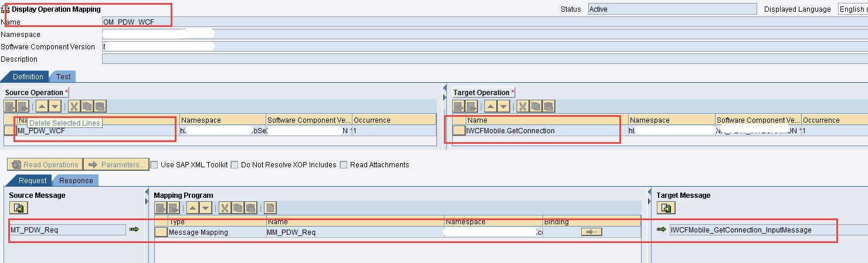The width and height of the screenshot is (868, 263).
Task: Open the Displayed Language dropdown
Action: pos(852,9)
